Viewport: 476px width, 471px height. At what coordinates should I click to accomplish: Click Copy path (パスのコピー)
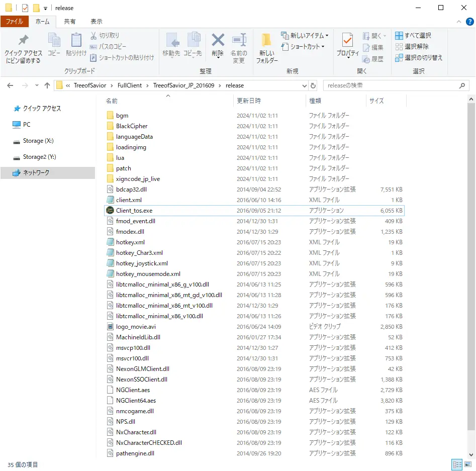click(108, 46)
